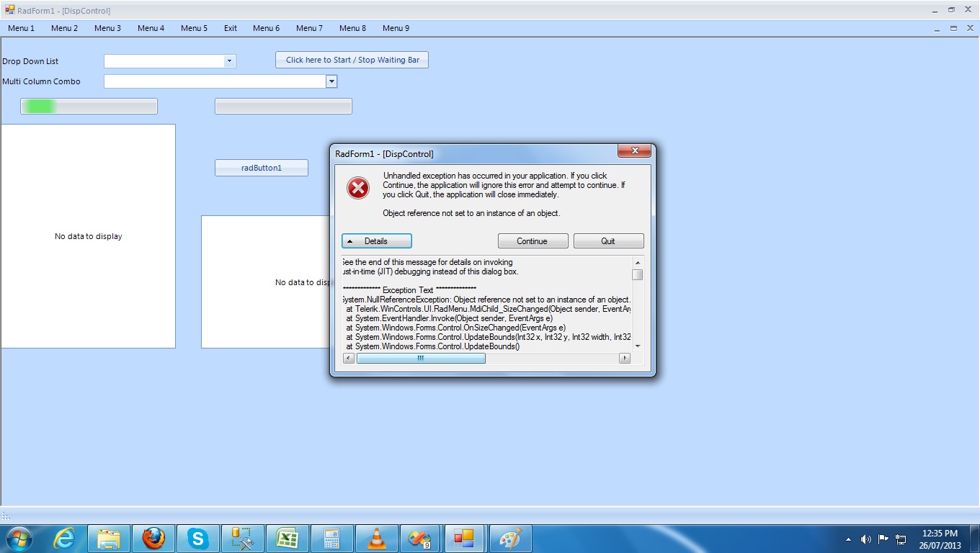Click the empty grey progress bar above radButton1

click(283, 107)
